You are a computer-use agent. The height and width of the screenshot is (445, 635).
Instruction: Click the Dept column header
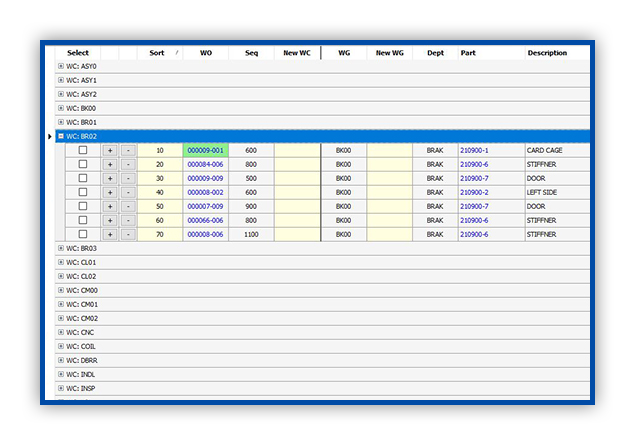pyautogui.click(x=435, y=53)
